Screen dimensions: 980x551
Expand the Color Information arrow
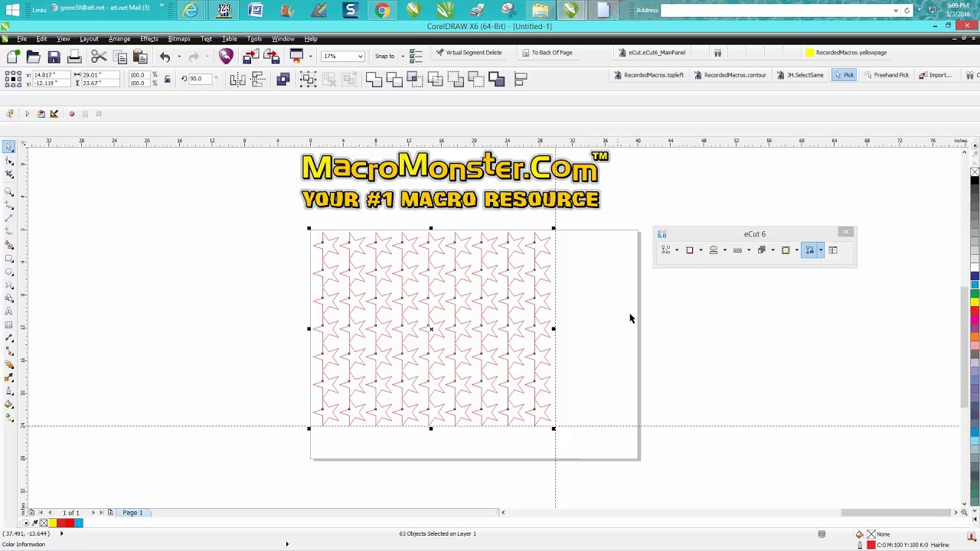[287, 545]
